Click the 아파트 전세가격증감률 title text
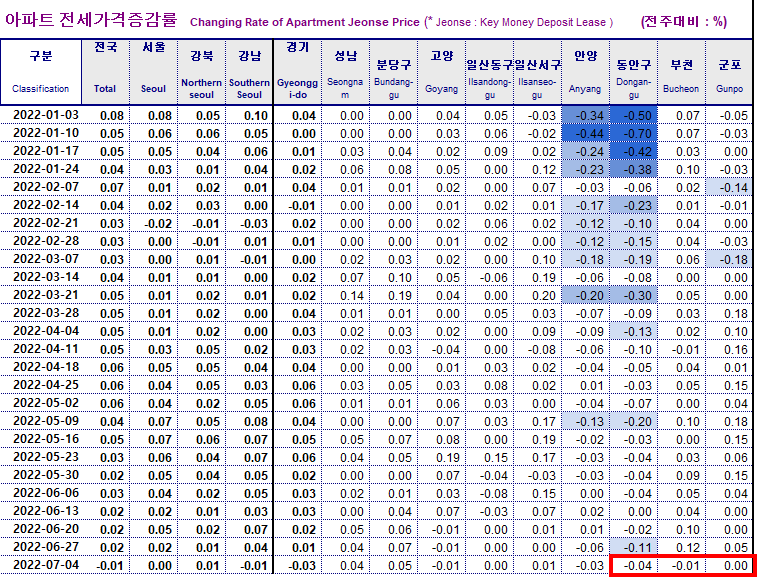The width and height of the screenshot is (757, 577). 92,20
